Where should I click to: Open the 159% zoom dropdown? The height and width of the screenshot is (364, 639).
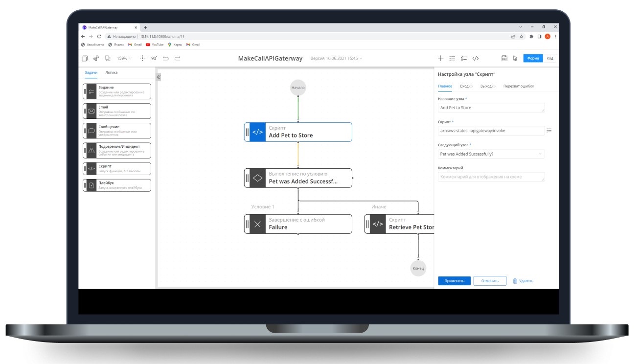pos(124,58)
